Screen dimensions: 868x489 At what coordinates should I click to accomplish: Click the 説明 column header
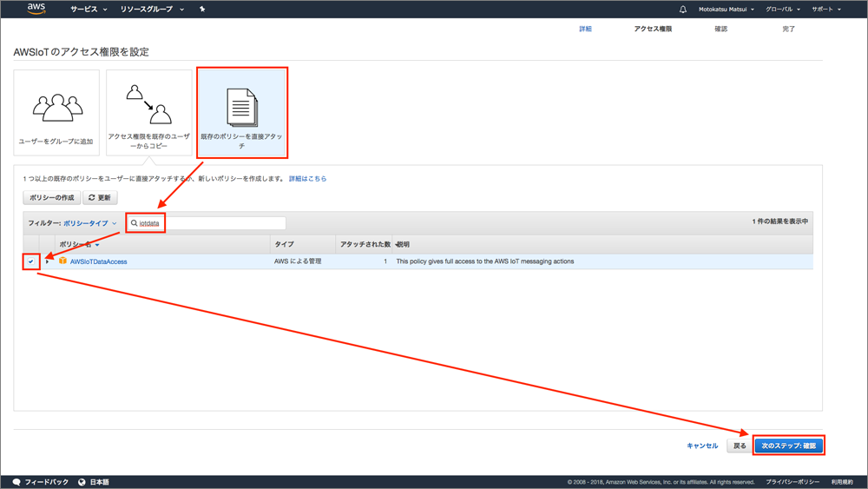click(x=403, y=244)
